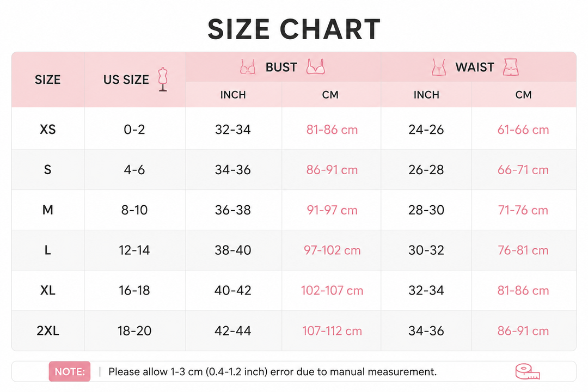Viewport: 588px width, 392px height.
Task: Click bust value 97-102 cm
Action: click(x=332, y=250)
